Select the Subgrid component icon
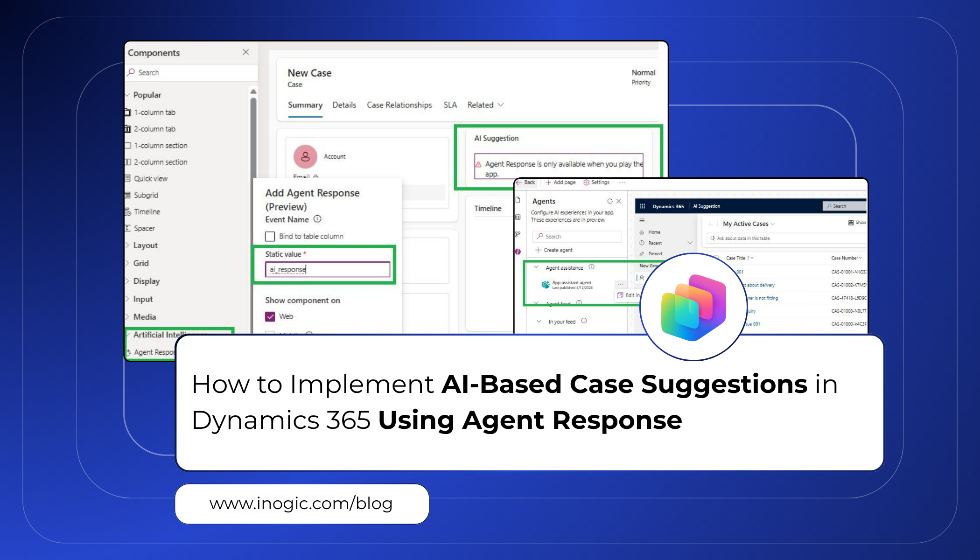Image resolution: width=980 pixels, height=560 pixels. (x=128, y=196)
